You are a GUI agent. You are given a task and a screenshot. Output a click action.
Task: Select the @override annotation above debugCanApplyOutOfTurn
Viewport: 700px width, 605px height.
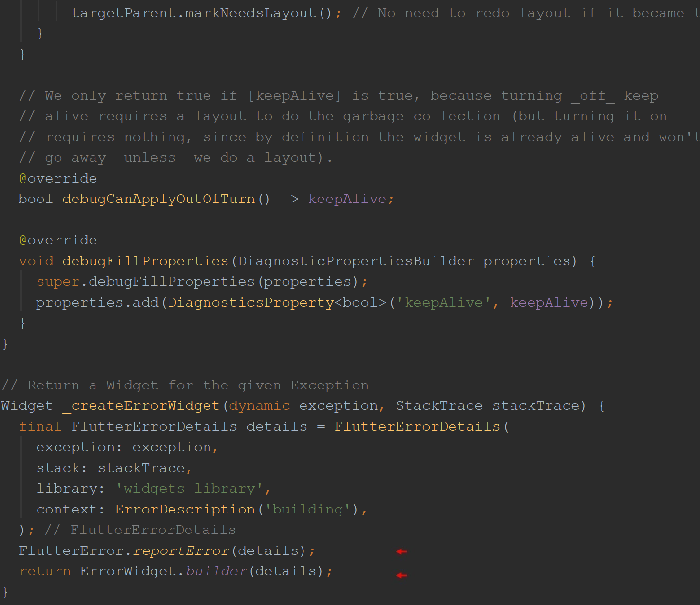tap(57, 178)
